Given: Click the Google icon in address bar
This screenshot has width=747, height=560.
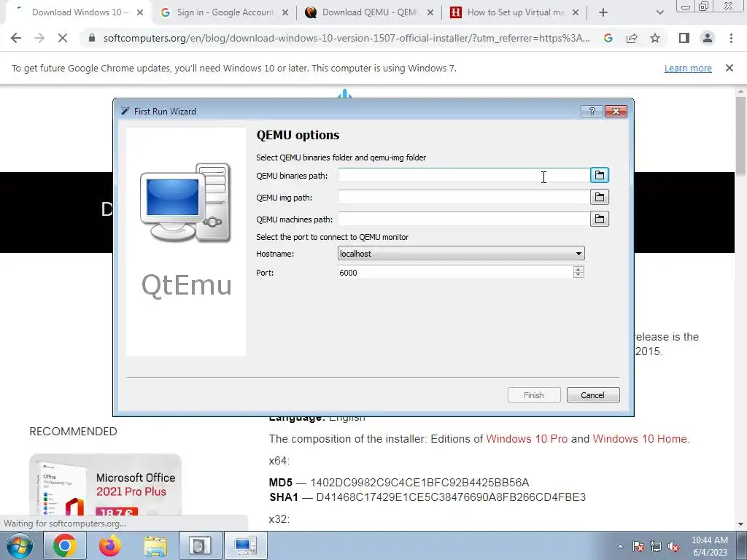Looking at the screenshot, I should (x=608, y=38).
